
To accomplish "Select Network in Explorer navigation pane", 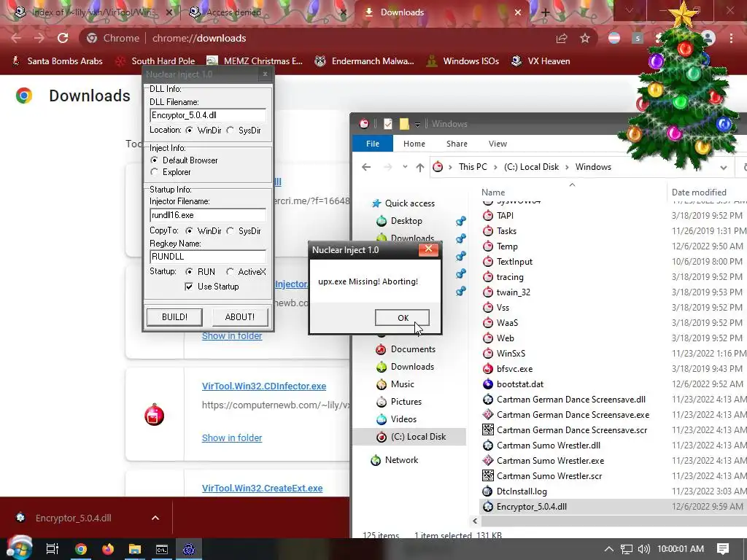I will click(401, 460).
